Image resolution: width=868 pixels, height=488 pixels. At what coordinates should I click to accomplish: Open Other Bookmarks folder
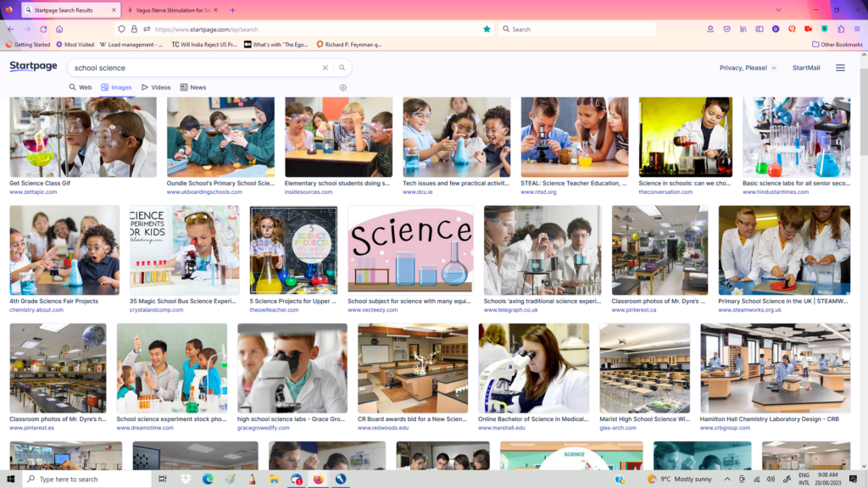click(837, 44)
